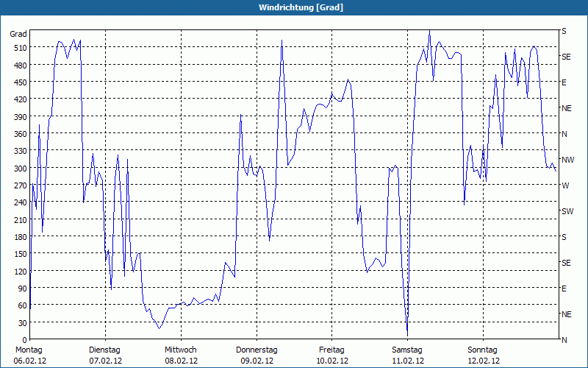Click the "NE" compass label just above the bottom N
588x368 pixels.
coord(567,314)
